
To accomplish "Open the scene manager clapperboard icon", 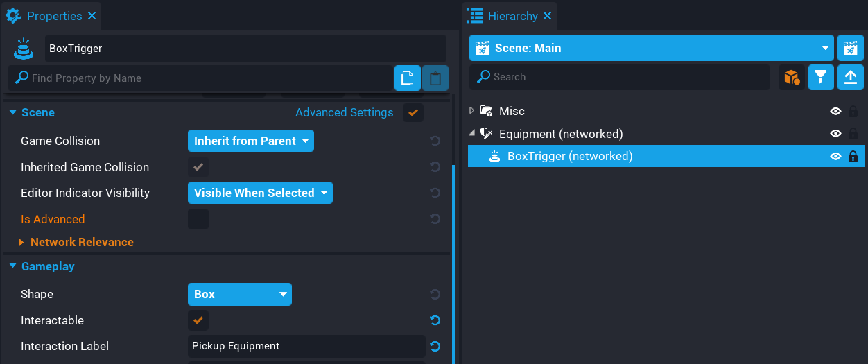I will click(850, 48).
